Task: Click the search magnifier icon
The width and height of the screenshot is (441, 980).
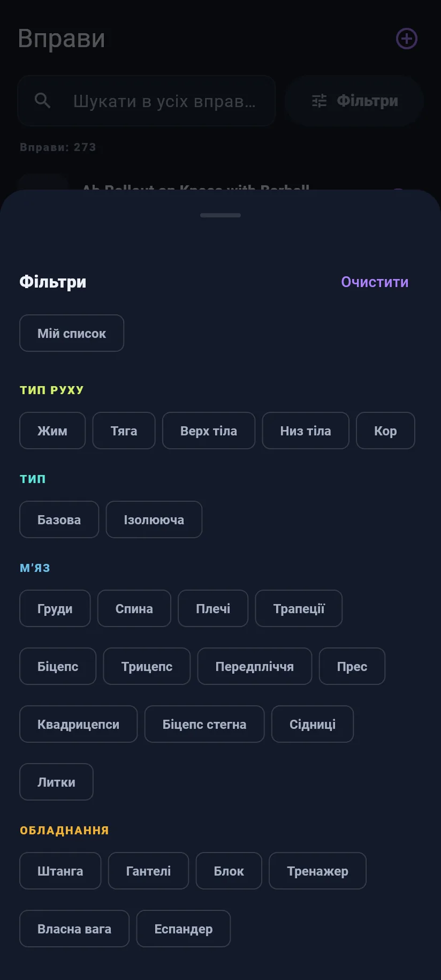Action: click(42, 101)
